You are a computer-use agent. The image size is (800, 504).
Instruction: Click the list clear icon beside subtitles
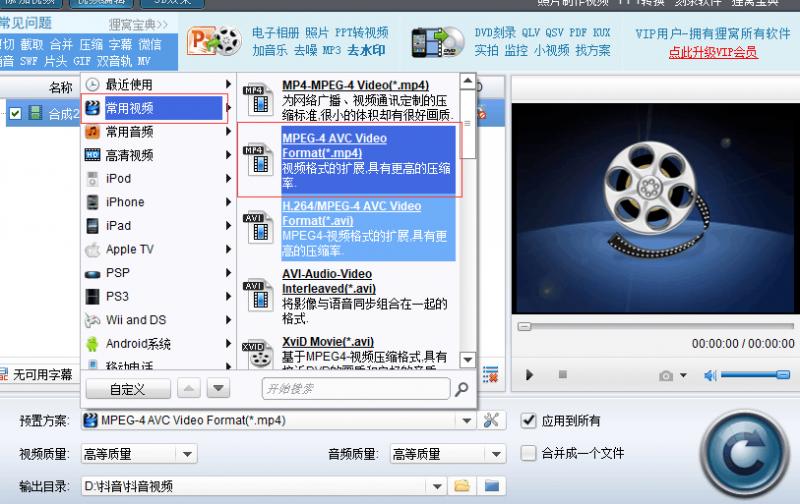pos(490,374)
